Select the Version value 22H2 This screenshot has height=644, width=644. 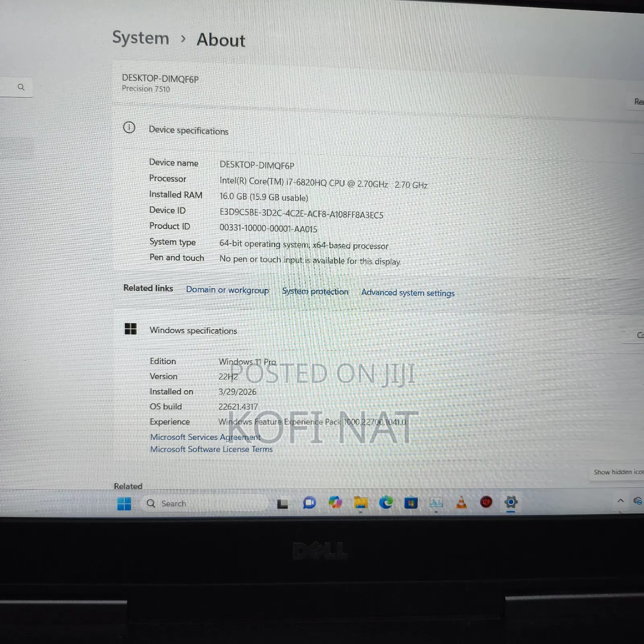click(228, 377)
